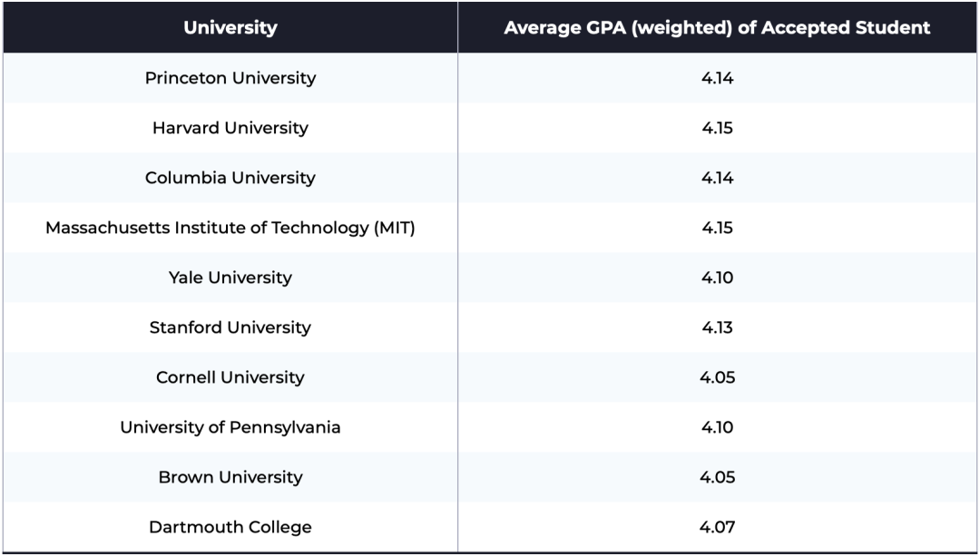
Task: Click Princeton's 4.14 GPA value
Action: (717, 78)
